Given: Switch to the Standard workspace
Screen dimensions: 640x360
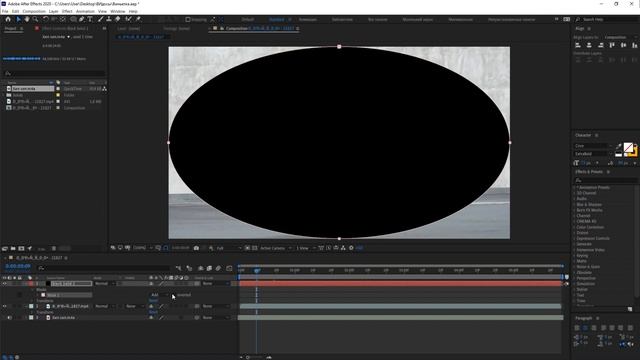Looking at the screenshot, I should coord(277,19).
